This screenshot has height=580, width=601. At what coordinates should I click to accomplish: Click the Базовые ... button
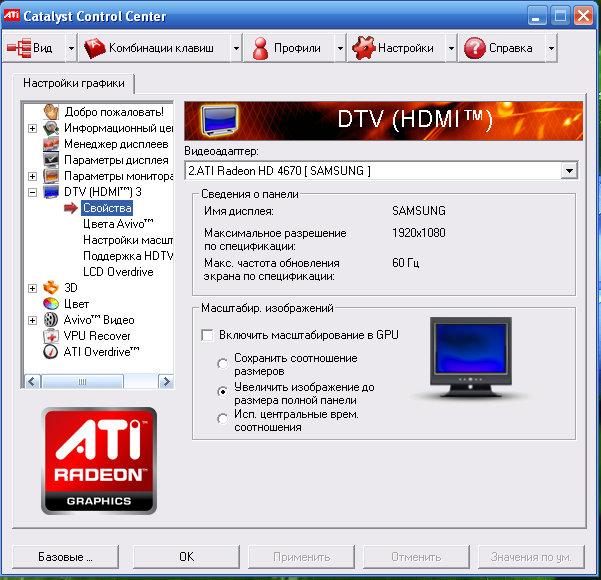click(66, 557)
